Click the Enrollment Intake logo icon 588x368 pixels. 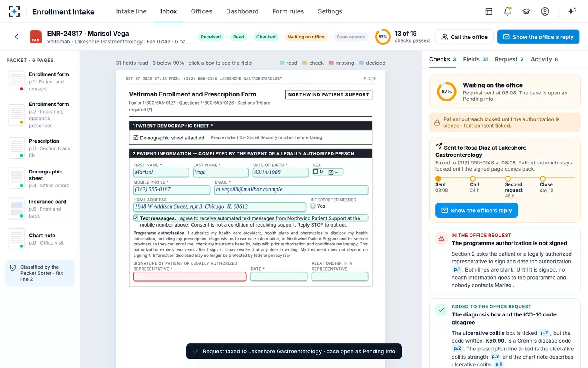pyautogui.click(x=14, y=11)
